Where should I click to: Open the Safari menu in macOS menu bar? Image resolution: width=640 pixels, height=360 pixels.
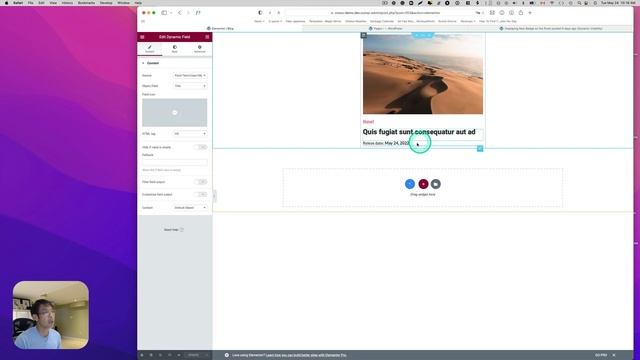point(18,3)
